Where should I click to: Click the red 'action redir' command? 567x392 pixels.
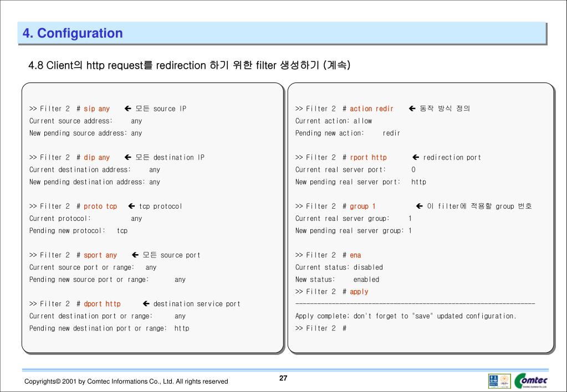(x=371, y=109)
